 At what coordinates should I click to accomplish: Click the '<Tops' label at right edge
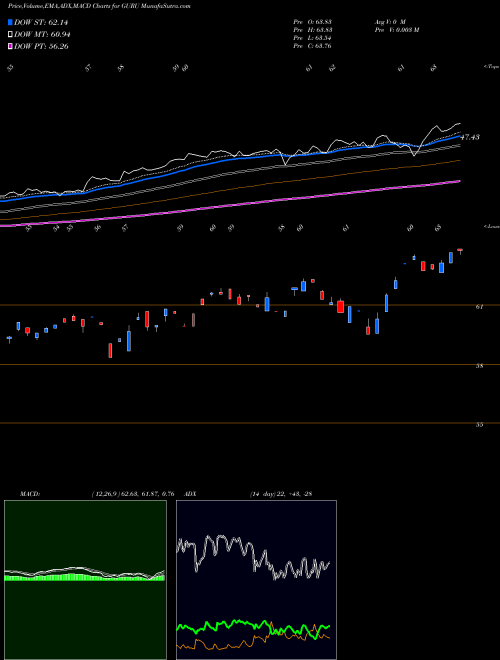point(491,67)
